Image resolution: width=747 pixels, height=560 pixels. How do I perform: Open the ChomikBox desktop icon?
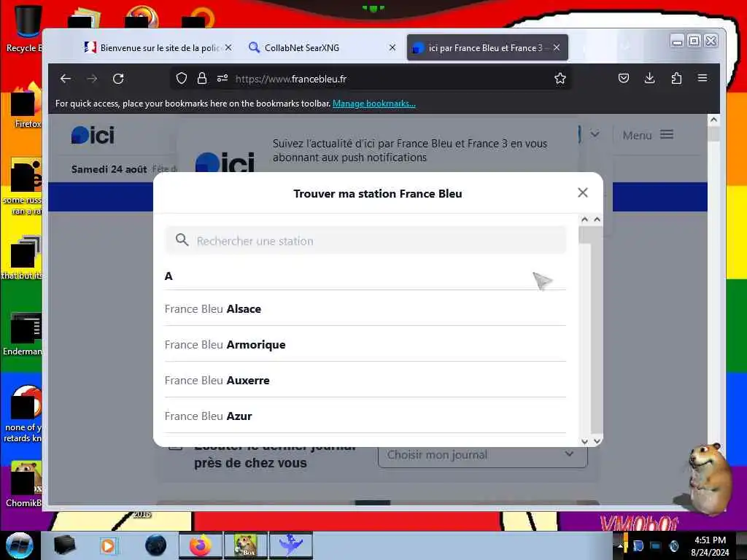(x=24, y=485)
